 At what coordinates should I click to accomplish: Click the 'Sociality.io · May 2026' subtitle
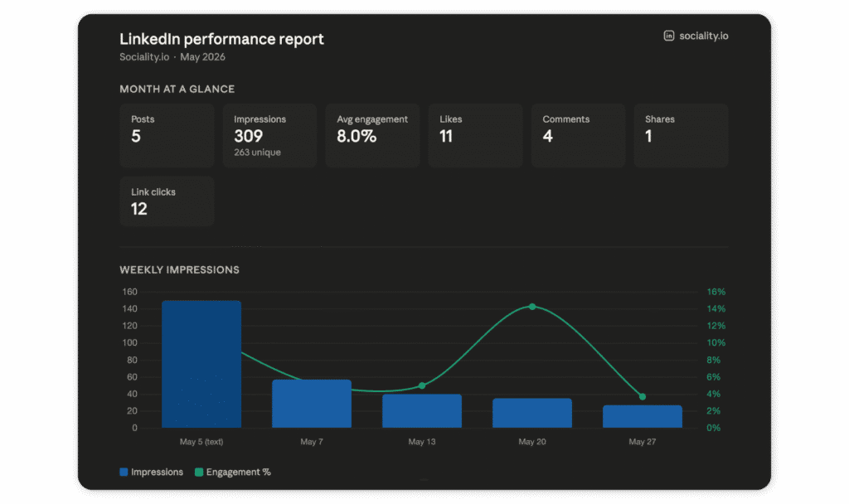[x=172, y=57]
